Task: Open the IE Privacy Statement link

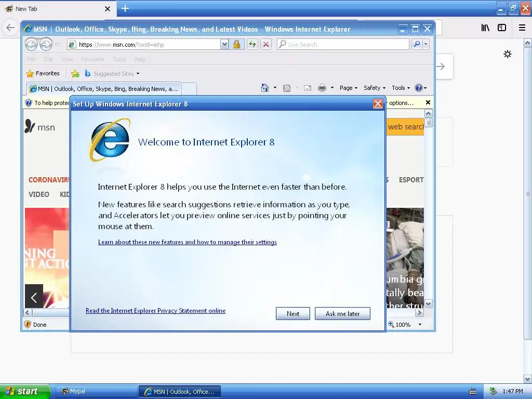Action: (155, 311)
